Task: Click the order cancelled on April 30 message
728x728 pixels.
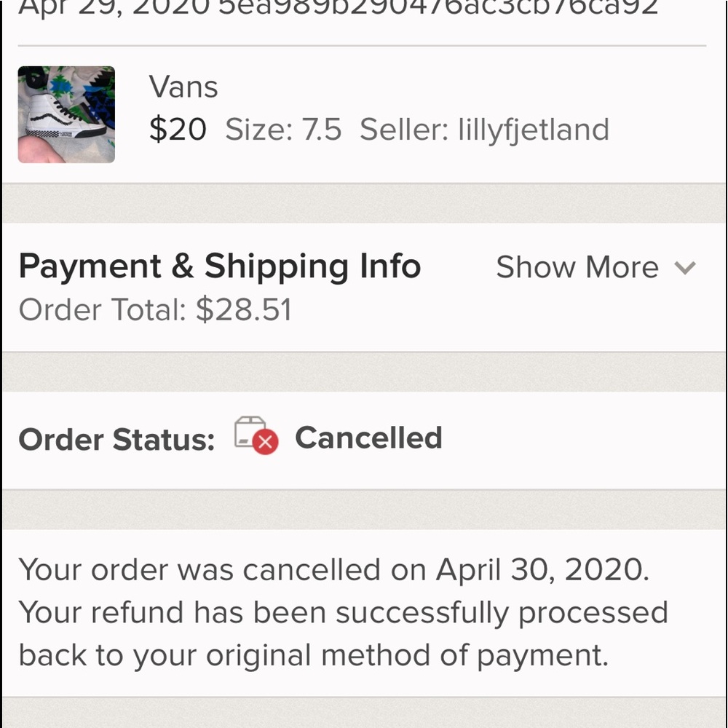Action: tap(334, 570)
